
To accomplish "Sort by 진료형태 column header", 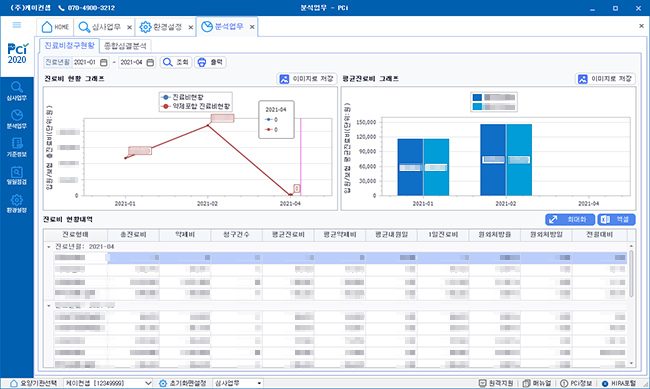I will 75,235.
